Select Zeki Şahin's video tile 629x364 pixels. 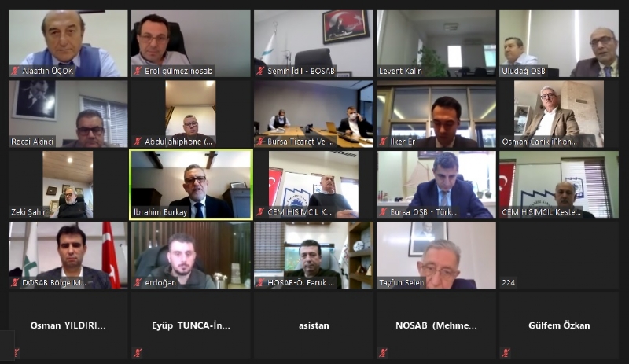[x=68, y=185]
